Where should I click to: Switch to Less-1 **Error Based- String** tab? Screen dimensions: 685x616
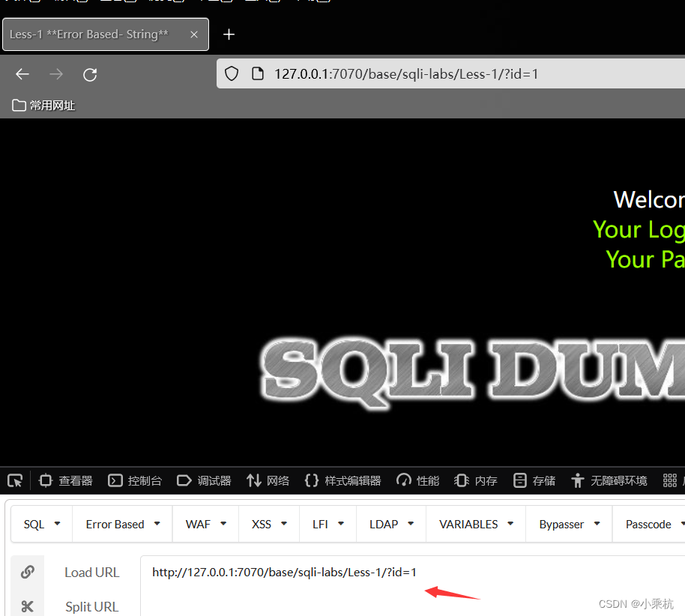106,34
